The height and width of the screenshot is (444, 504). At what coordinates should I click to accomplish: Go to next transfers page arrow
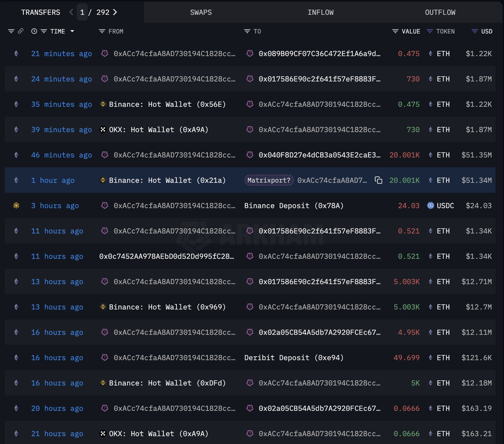tap(115, 12)
